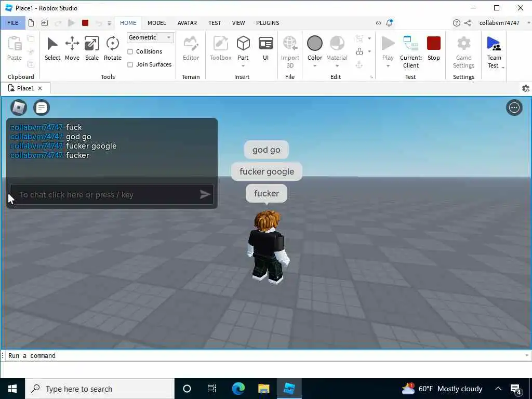Viewport: 532px width, 399px height.
Task: Toggle the in-game chat window icon
Action: (42, 108)
